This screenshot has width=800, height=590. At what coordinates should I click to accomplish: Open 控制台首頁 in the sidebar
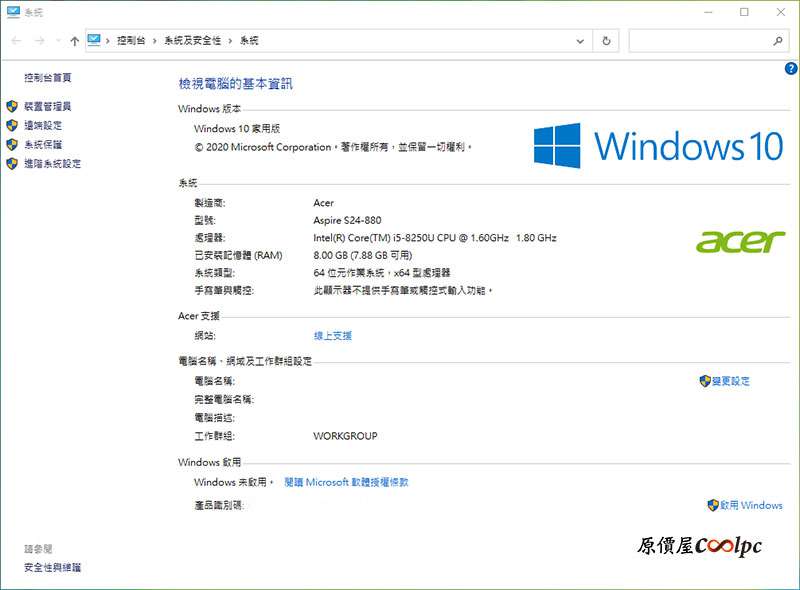[48, 78]
